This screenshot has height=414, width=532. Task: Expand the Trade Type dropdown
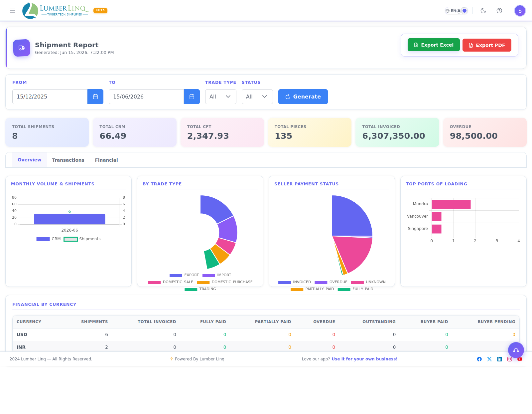221,97
